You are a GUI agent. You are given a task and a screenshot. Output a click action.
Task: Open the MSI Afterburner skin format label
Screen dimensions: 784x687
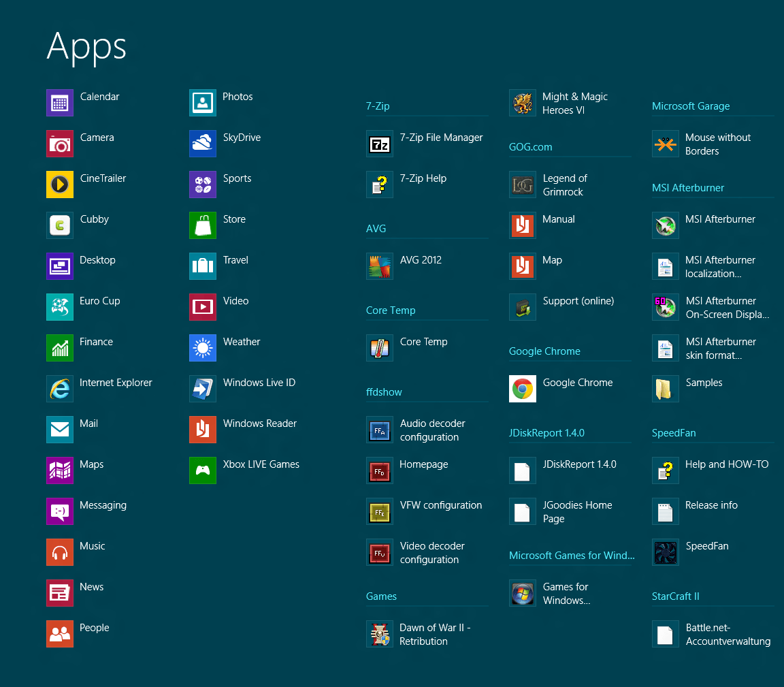tap(721, 348)
